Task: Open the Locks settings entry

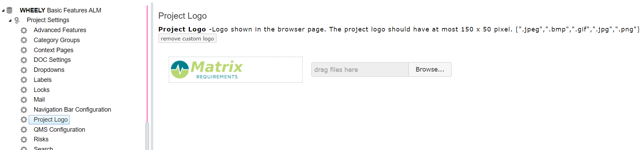Action: (42, 90)
